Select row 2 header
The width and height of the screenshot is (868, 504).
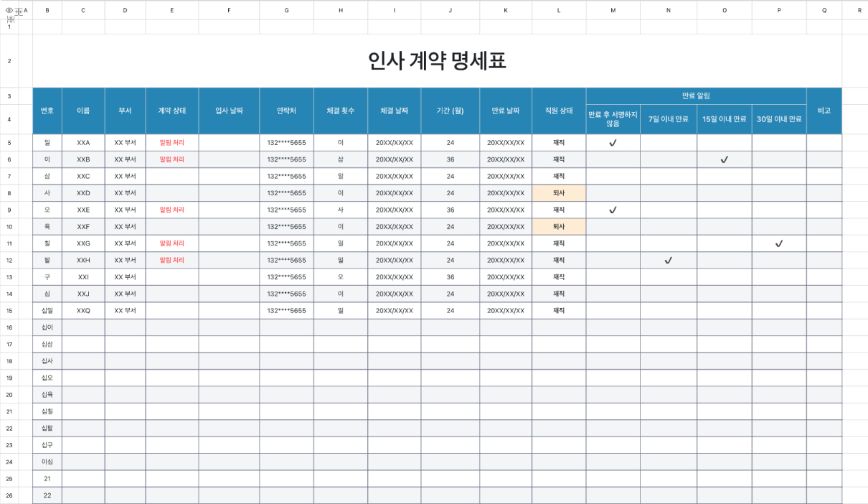pyautogui.click(x=9, y=61)
